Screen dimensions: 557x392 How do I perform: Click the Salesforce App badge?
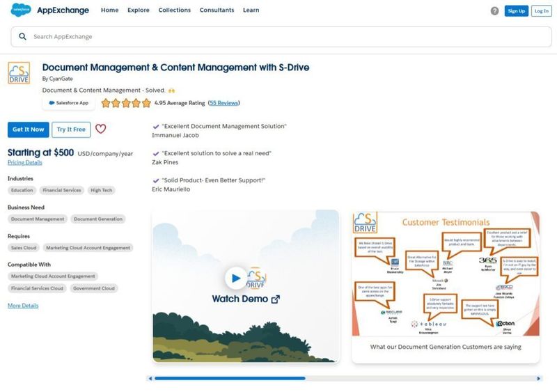pyautogui.click(x=68, y=103)
